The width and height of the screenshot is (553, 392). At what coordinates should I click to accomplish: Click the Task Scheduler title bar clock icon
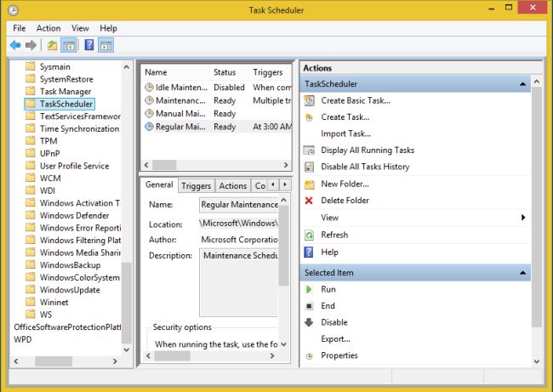13,10
